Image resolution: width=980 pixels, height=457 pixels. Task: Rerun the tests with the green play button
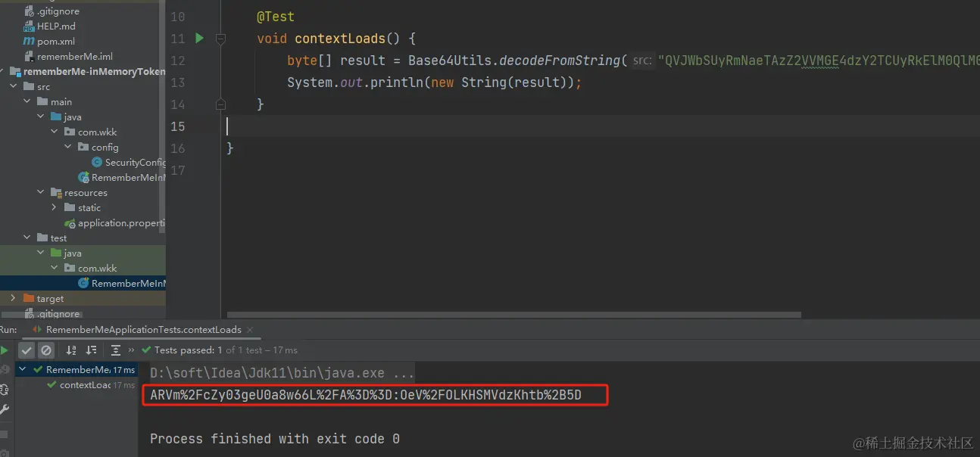(5, 350)
